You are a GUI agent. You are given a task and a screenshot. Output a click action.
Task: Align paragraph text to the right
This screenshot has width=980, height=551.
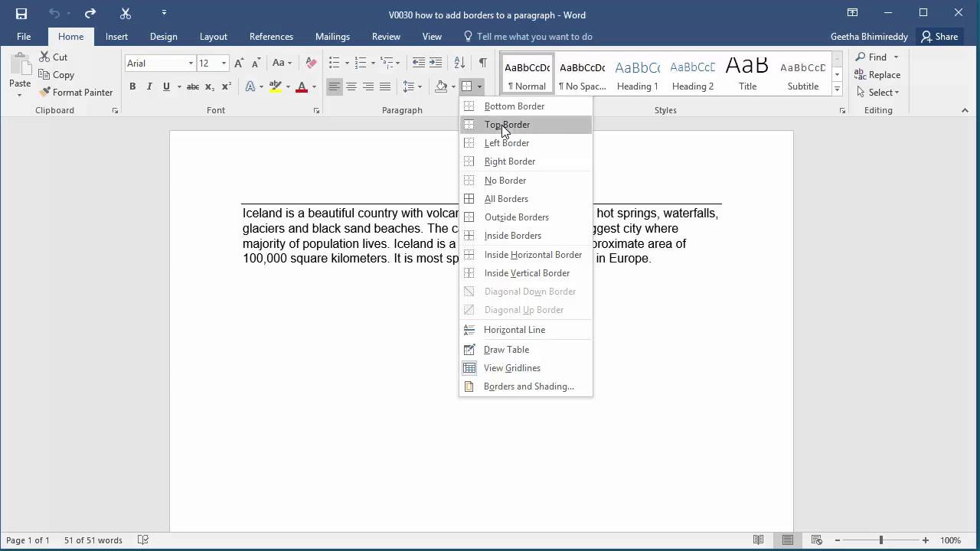368,86
